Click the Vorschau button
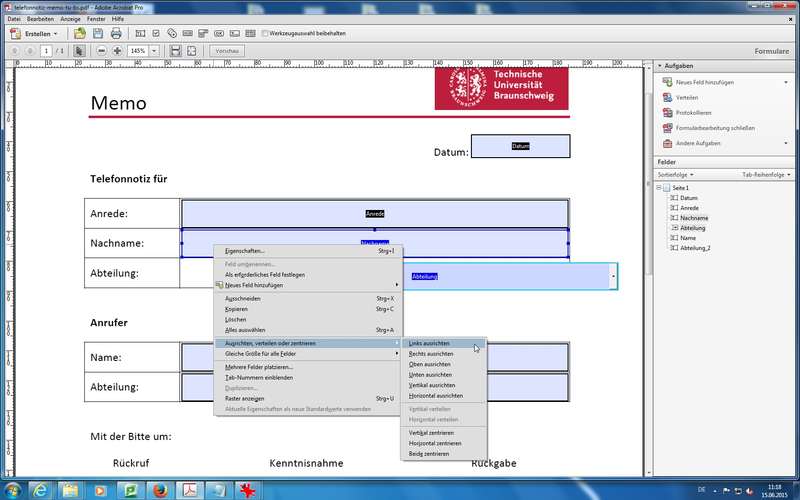The width and height of the screenshot is (800, 500). [228, 50]
